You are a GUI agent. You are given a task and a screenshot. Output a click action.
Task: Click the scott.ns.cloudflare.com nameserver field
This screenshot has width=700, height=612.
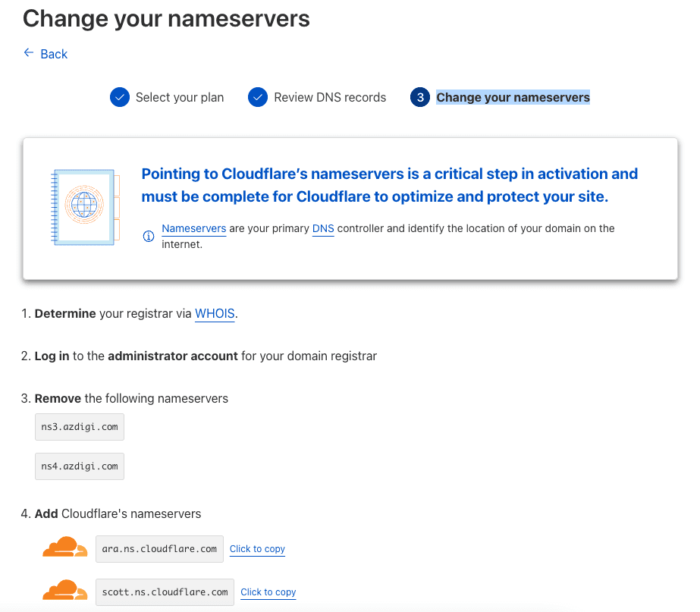165,592
